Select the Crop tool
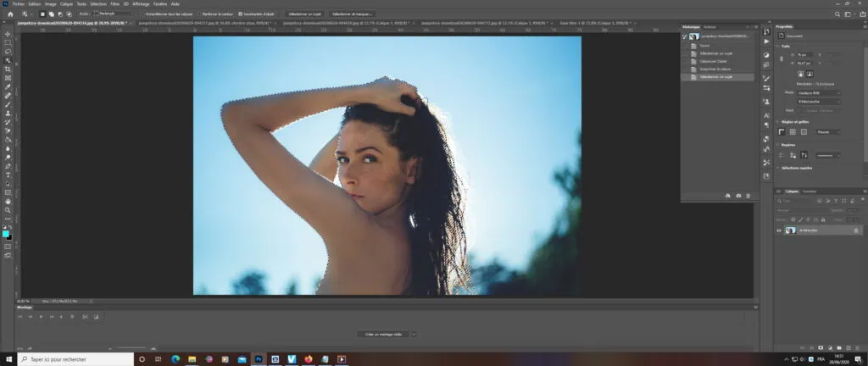Image resolution: width=868 pixels, height=366 pixels. click(x=8, y=69)
